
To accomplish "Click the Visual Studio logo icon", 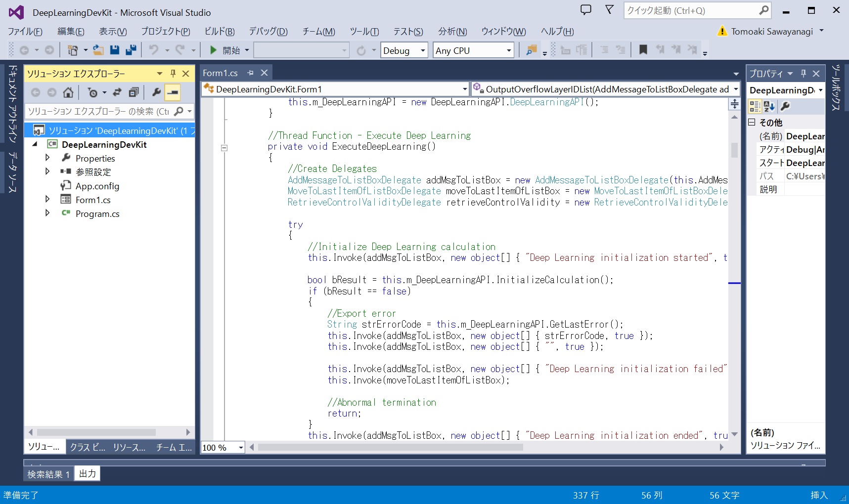I will [x=16, y=12].
